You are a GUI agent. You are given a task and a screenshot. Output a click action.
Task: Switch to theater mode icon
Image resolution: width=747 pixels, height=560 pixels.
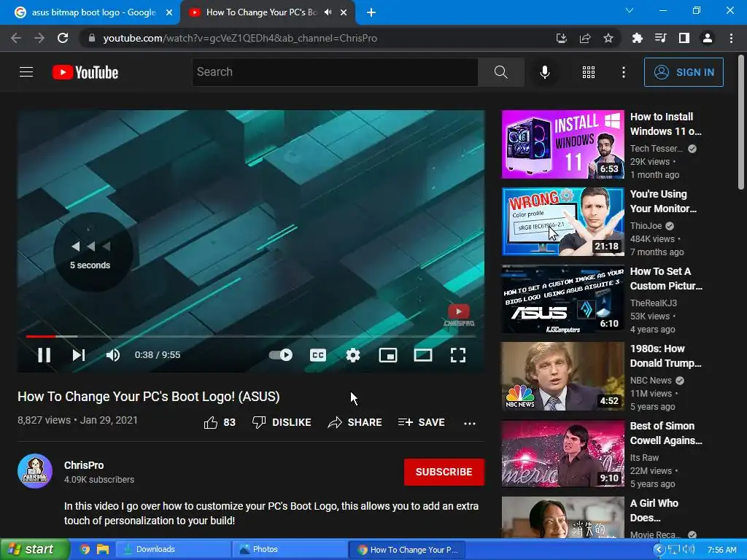[422, 355]
